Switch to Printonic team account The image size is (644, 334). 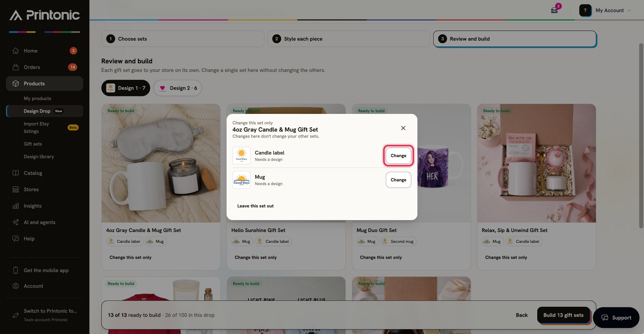coord(44,315)
